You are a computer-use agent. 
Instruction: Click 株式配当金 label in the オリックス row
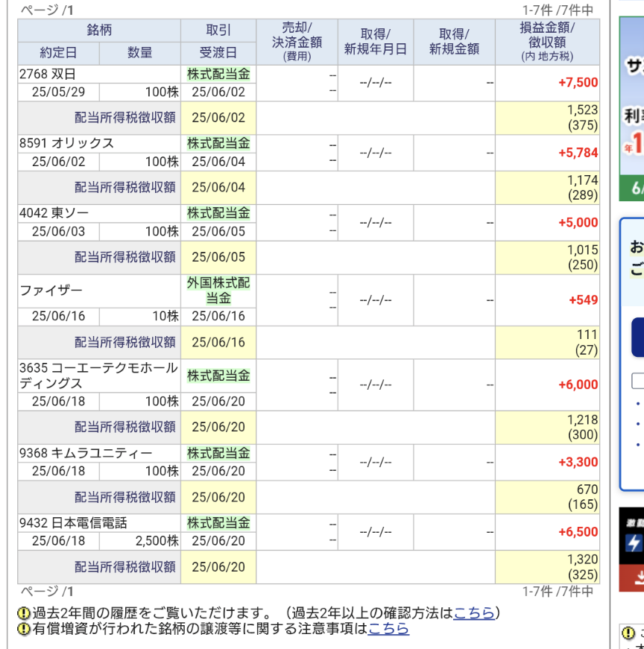pyautogui.click(x=218, y=143)
